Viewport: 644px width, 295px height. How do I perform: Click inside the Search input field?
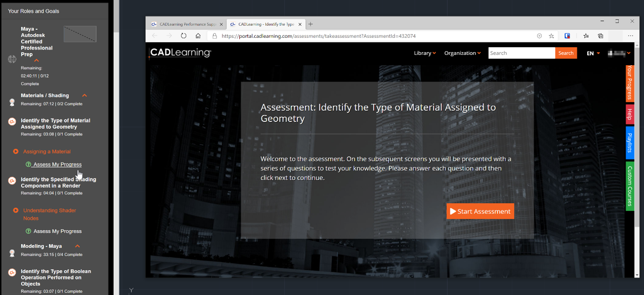[x=521, y=53]
